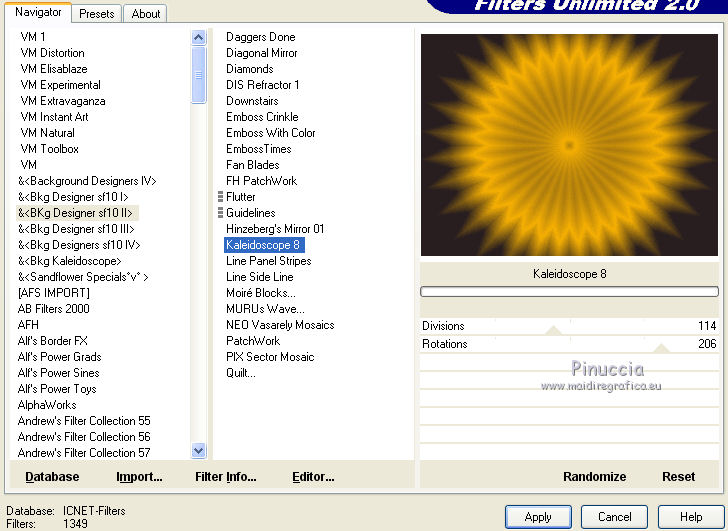The image size is (728, 531).
Task: Click the marker icon beside Flutter
Action: [221, 197]
